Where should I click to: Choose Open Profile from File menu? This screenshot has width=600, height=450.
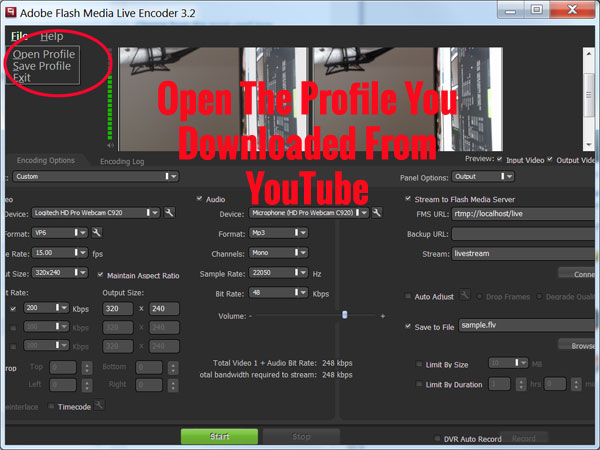point(44,54)
